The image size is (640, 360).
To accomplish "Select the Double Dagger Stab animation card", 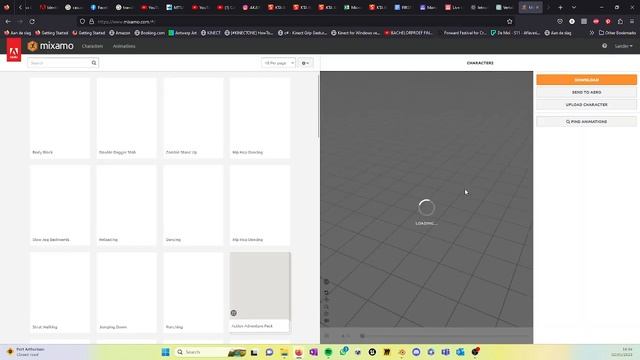I will pyautogui.click(x=127, y=118).
